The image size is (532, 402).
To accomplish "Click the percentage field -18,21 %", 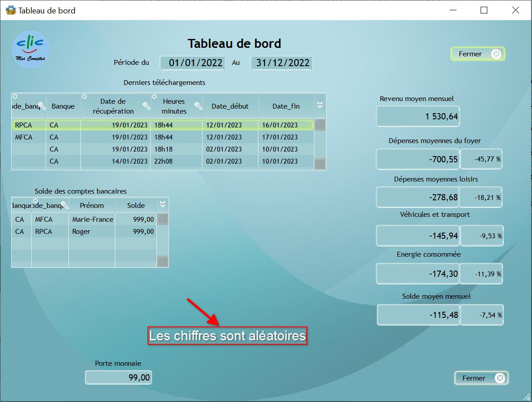I will coord(481,197).
